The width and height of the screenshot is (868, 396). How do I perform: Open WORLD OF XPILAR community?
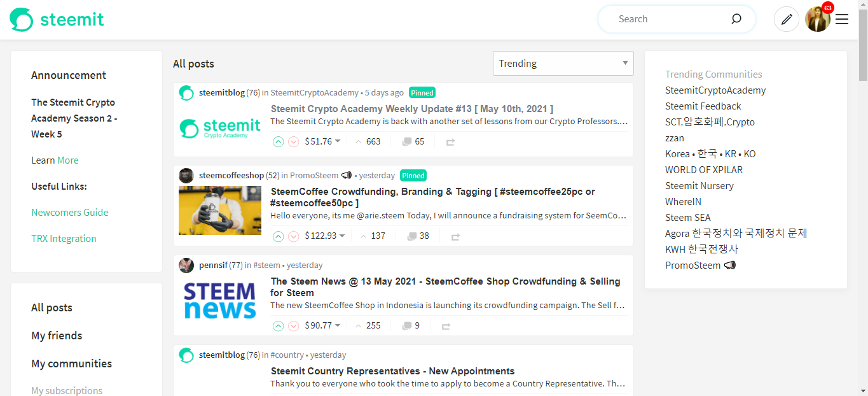pos(704,170)
